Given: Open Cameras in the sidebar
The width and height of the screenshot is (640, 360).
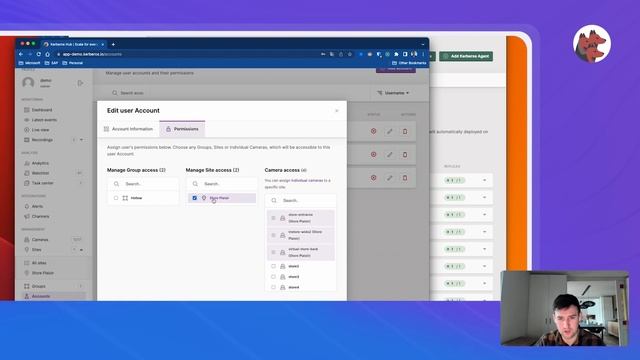Looking at the screenshot, I should pyautogui.click(x=40, y=240).
